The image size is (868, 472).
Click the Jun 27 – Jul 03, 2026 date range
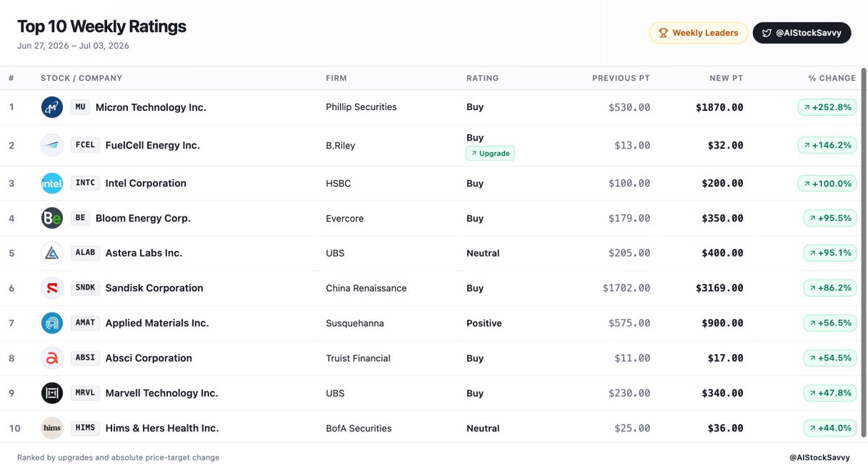tap(73, 46)
